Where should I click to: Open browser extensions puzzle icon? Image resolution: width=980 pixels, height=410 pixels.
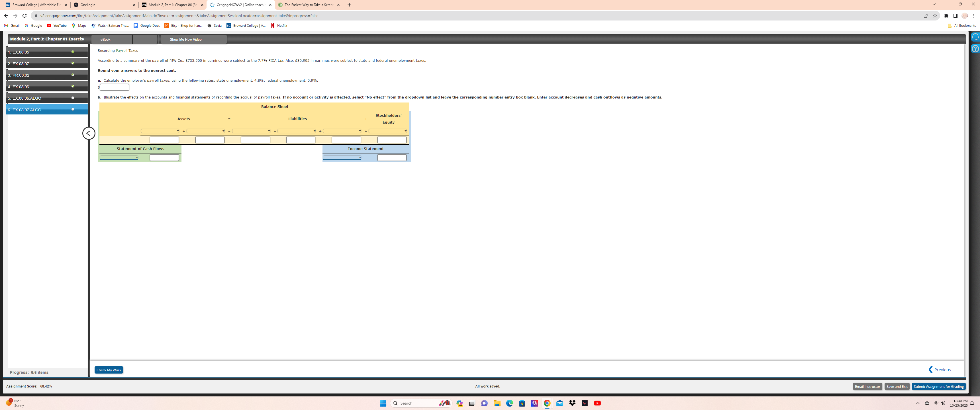tap(946, 16)
